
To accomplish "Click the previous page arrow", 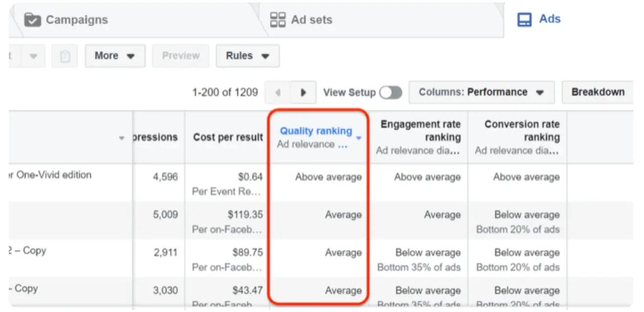I will pyautogui.click(x=278, y=92).
